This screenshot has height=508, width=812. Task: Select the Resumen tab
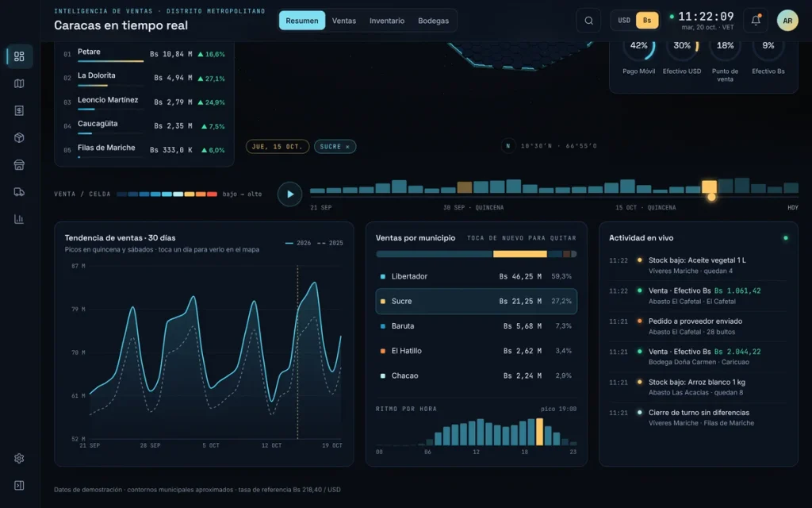(302, 21)
